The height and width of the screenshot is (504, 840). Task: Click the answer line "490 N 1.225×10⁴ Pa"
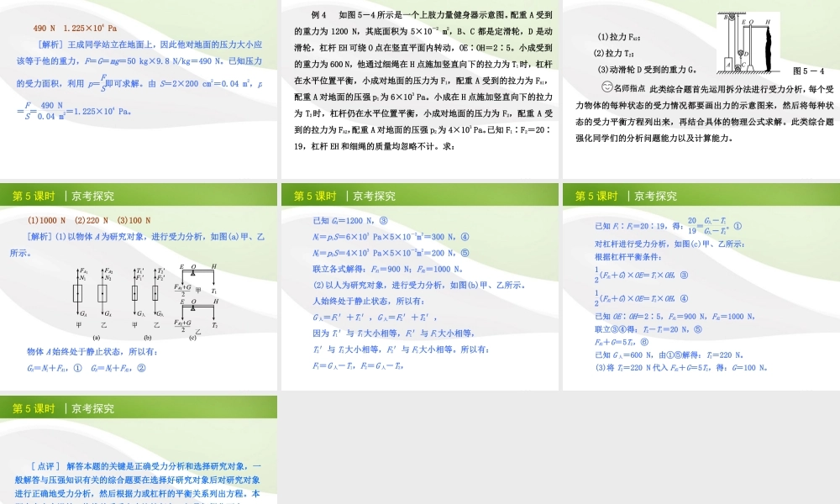[75, 28]
